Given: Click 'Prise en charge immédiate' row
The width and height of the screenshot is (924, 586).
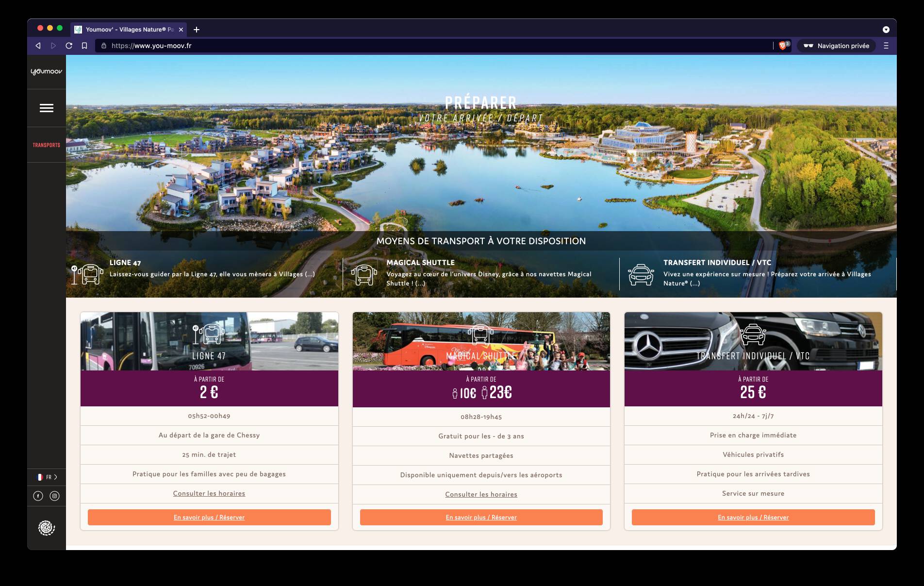Looking at the screenshot, I should tap(753, 435).
